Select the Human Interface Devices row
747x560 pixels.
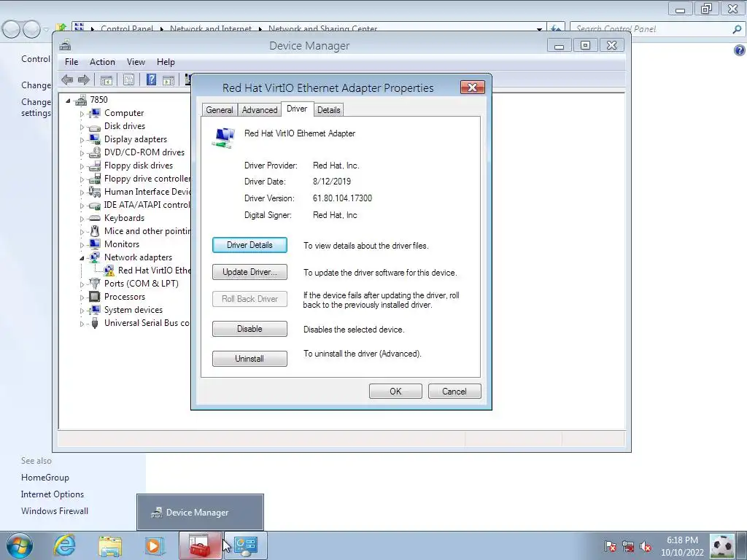(x=140, y=192)
